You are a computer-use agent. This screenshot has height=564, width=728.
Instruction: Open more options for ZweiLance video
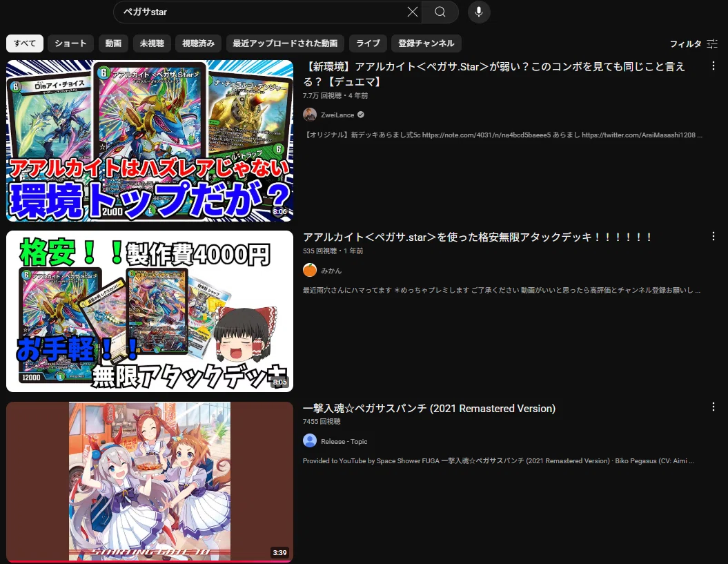click(x=713, y=66)
